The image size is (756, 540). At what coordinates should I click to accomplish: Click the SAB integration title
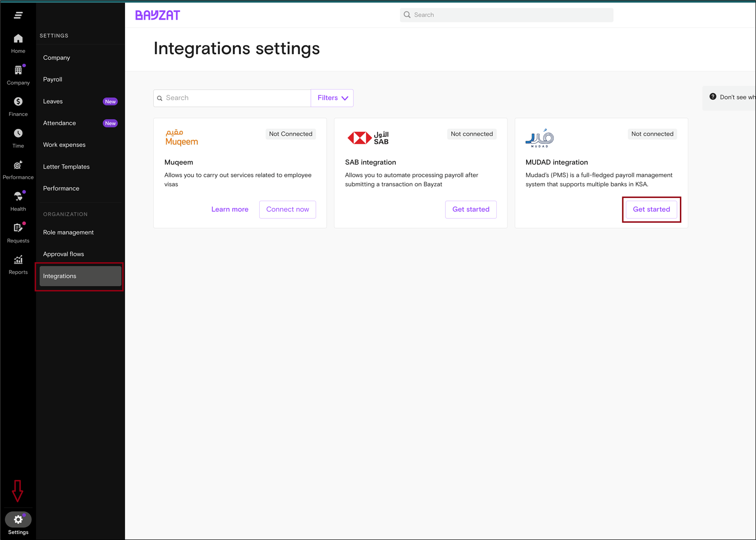click(x=370, y=162)
